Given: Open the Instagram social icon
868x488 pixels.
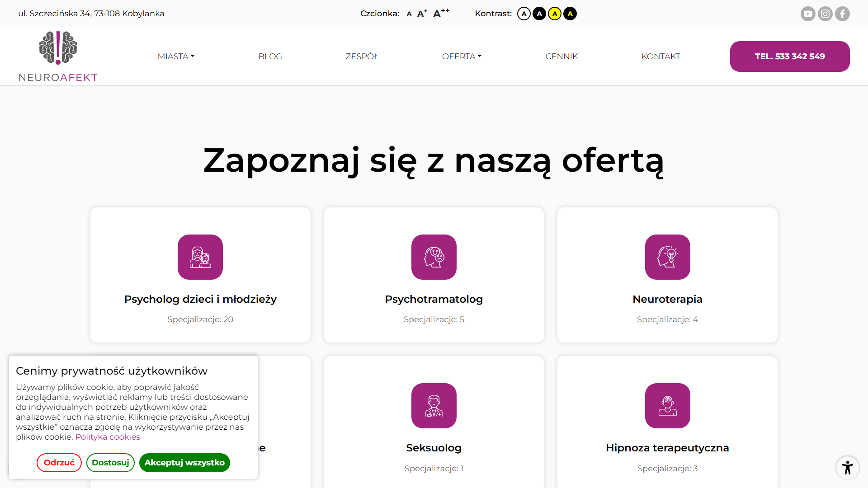Looking at the screenshot, I should (825, 14).
